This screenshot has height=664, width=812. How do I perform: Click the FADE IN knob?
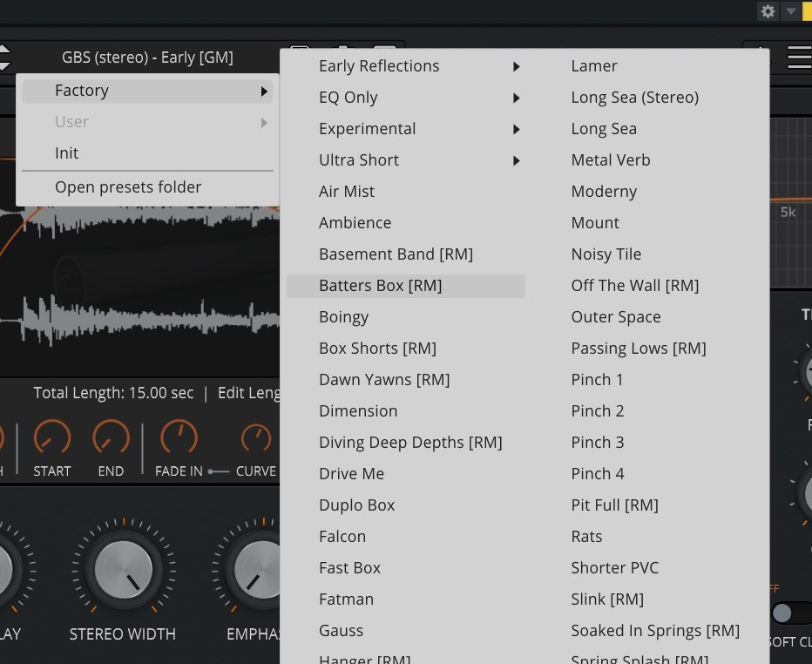coord(178,437)
